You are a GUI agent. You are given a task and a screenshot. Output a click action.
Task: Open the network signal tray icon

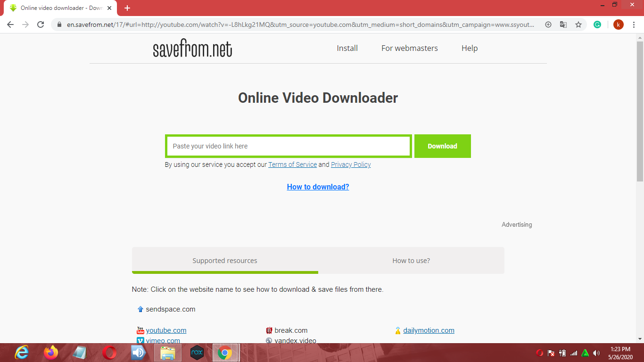pyautogui.click(x=574, y=353)
